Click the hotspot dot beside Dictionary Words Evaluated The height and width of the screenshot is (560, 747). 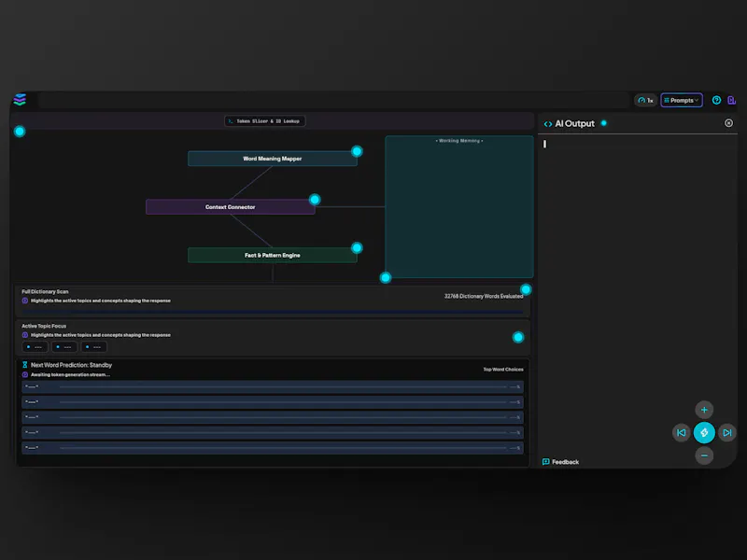pyautogui.click(x=526, y=289)
